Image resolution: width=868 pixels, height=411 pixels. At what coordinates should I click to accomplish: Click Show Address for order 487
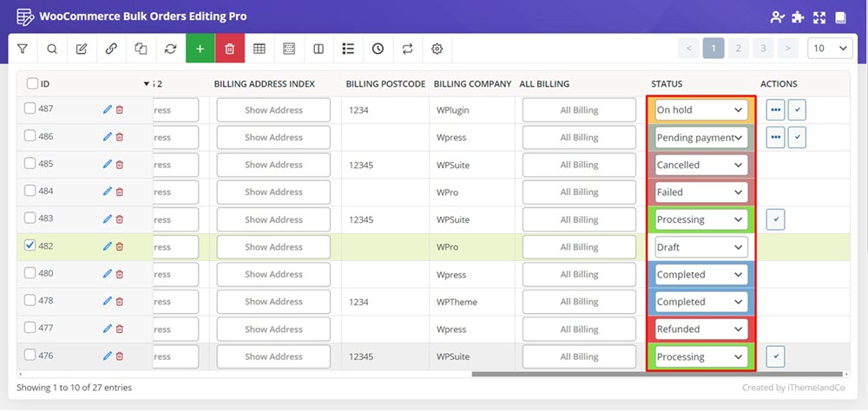click(x=273, y=109)
